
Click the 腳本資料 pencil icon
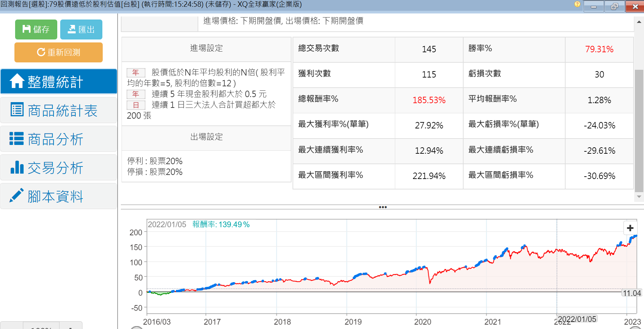coord(16,196)
